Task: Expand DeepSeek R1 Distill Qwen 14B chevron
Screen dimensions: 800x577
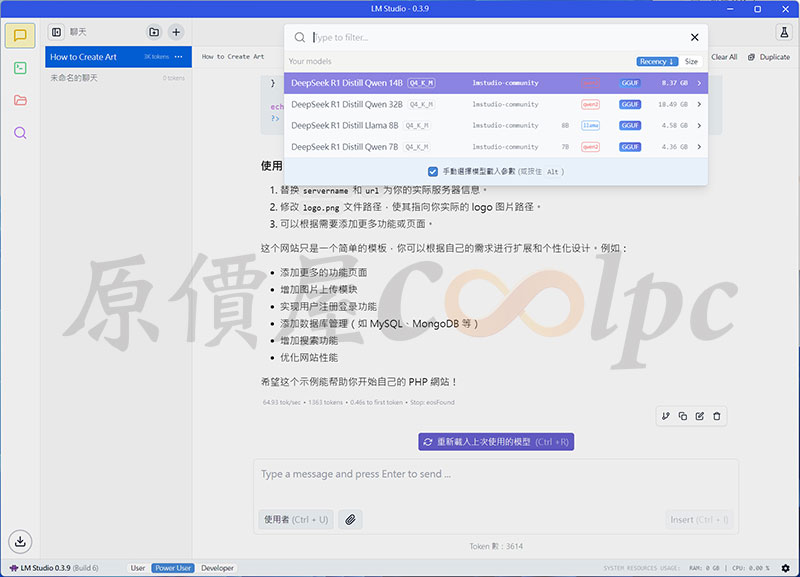Action: pyautogui.click(x=699, y=83)
